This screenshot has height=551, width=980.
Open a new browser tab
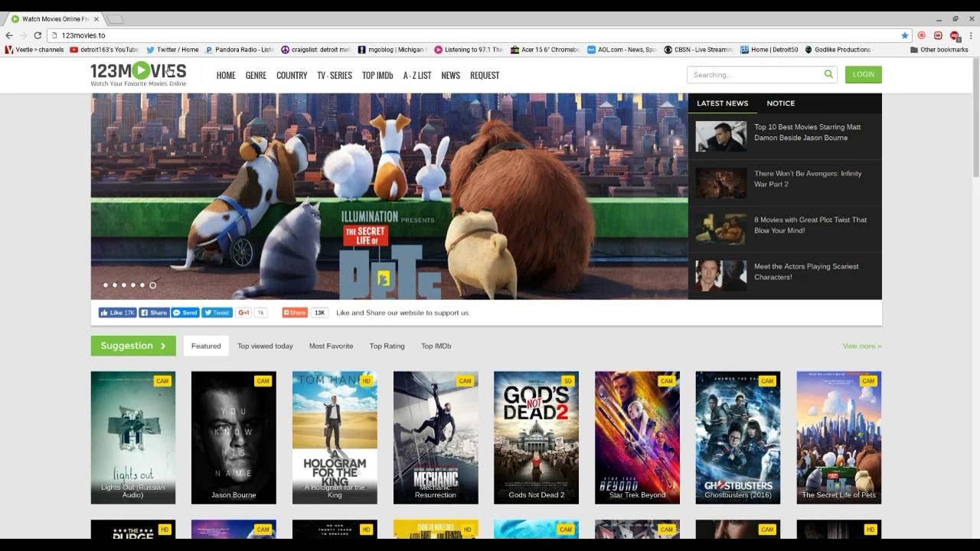116,18
